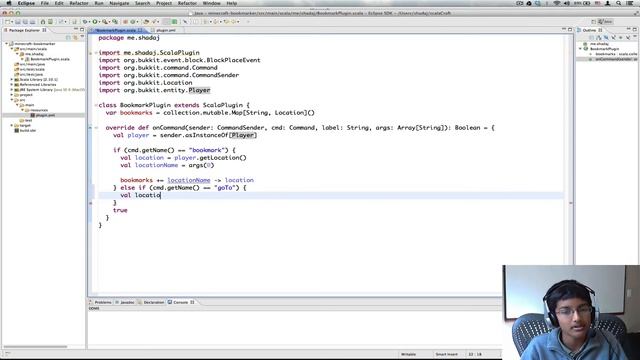Select onCommand method in Outline
The width and height of the screenshot is (640, 360).
click(616, 59)
